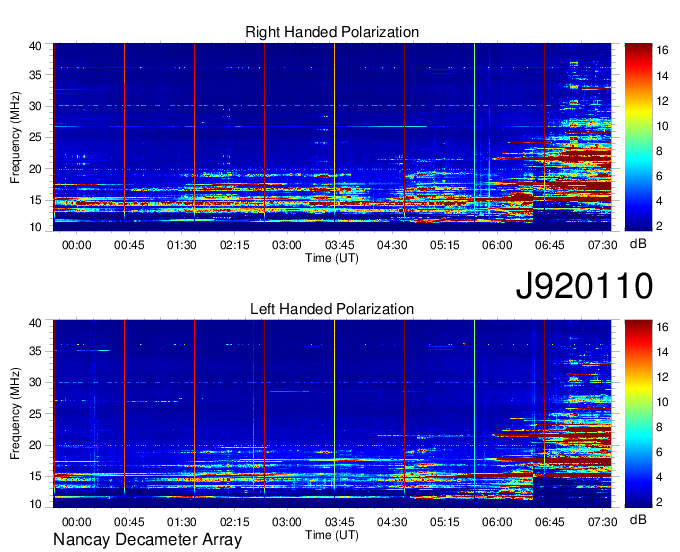Click "Time (UT)" under the Right Handed plot
Viewport: 680px width, 552px height.
pyautogui.click(x=332, y=258)
